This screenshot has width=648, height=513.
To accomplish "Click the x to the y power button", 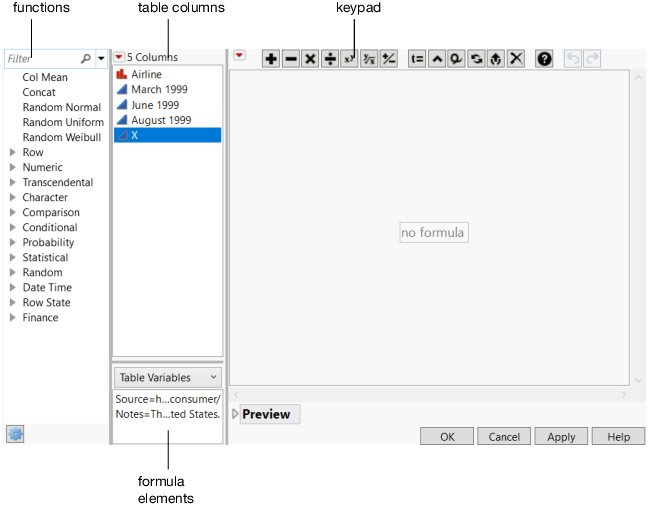I will pyautogui.click(x=350, y=59).
